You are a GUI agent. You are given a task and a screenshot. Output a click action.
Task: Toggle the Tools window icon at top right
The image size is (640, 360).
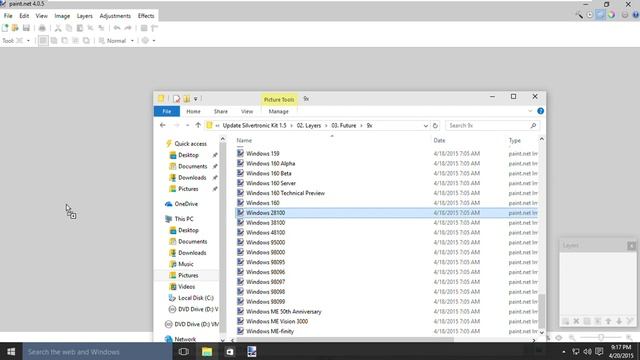579,15
